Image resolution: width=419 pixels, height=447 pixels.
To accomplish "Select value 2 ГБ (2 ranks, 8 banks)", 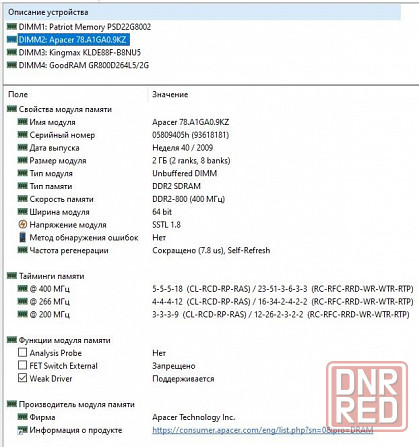I will click(191, 161).
